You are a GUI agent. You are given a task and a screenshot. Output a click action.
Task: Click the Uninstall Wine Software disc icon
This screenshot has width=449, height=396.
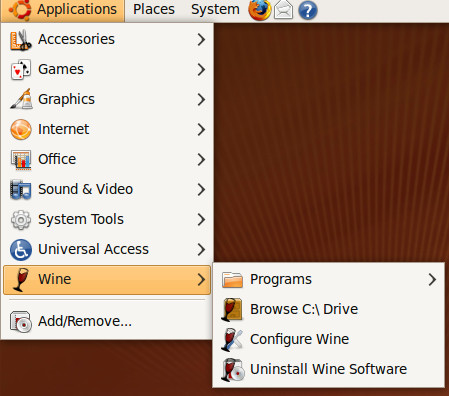[x=232, y=370]
